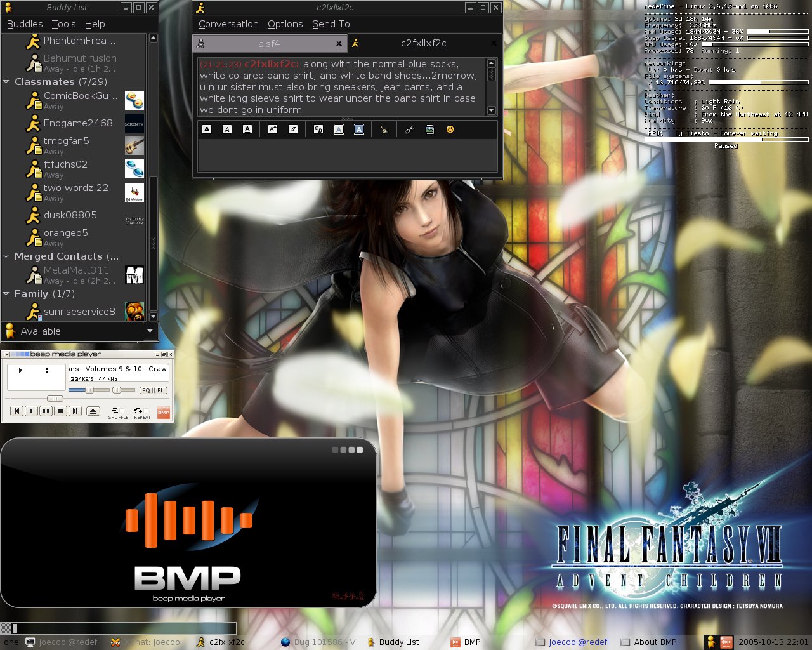Open c2fxllxf2c conversation from taskbar

click(221, 642)
